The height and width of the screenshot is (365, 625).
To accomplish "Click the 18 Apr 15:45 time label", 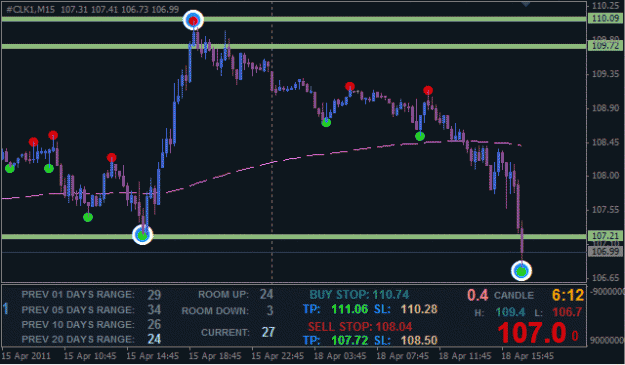I will click(x=527, y=355).
